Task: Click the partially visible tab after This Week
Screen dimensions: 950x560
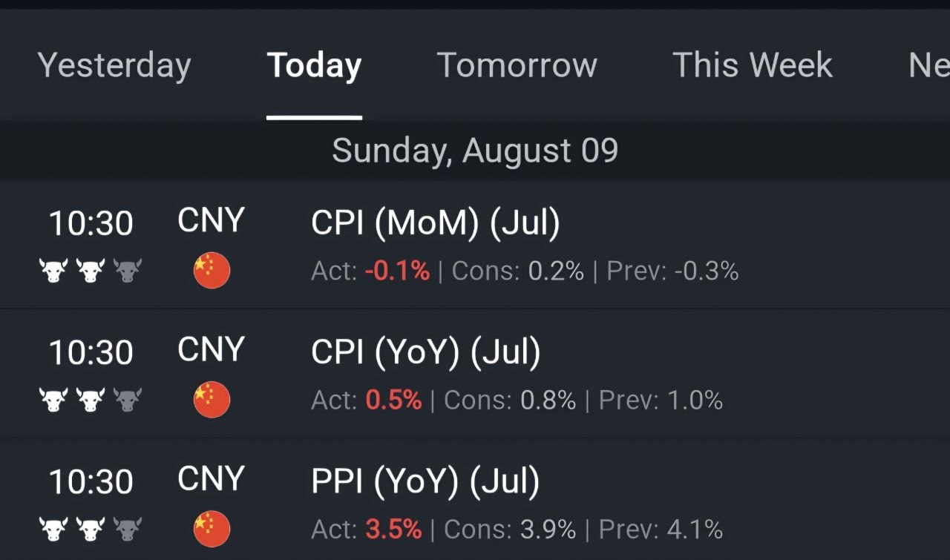Action: click(929, 65)
